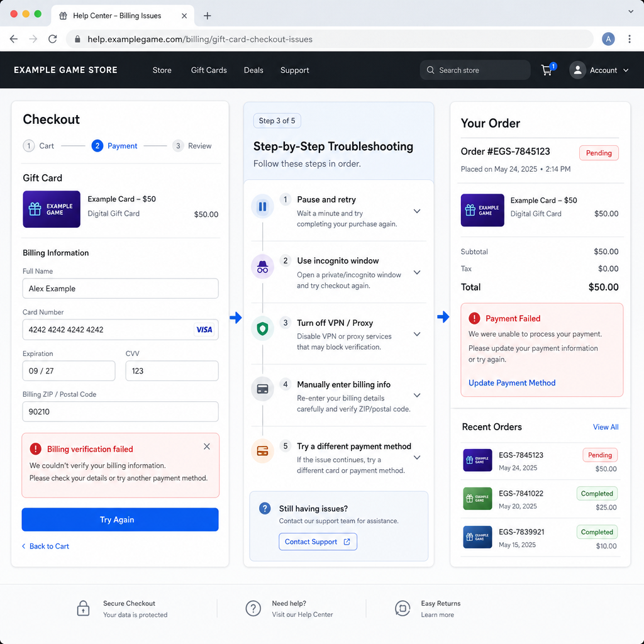Go to the Review checkout step
This screenshot has width=644, height=644.
(192, 146)
